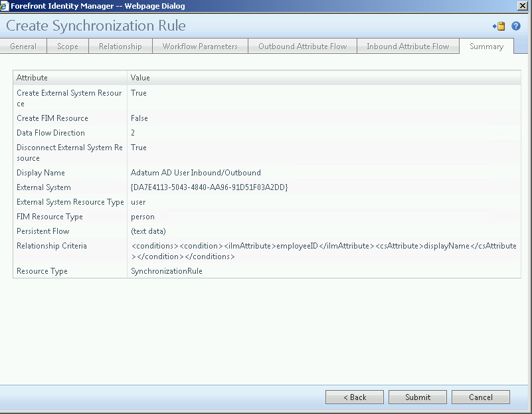Switch to Inbound Attribute Flow tab

(x=408, y=47)
